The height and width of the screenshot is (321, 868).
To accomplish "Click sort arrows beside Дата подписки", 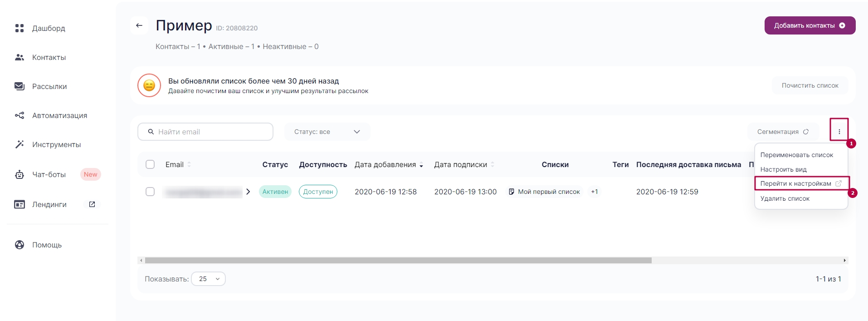I will [x=493, y=164].
